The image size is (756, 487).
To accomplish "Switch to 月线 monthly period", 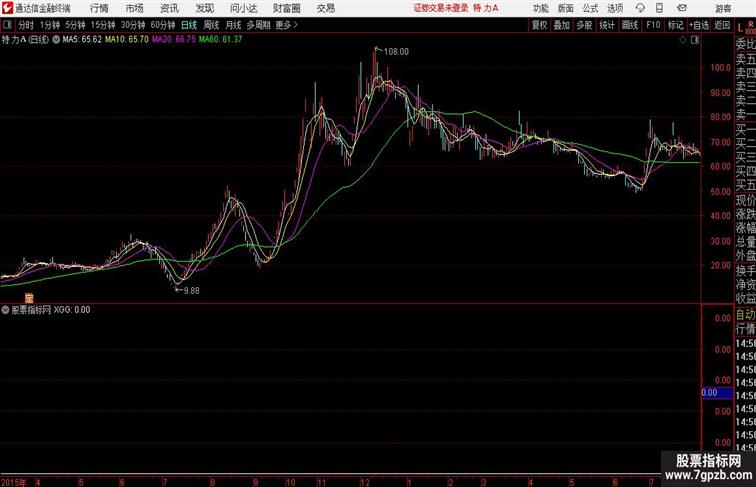I will coord(233,25).
